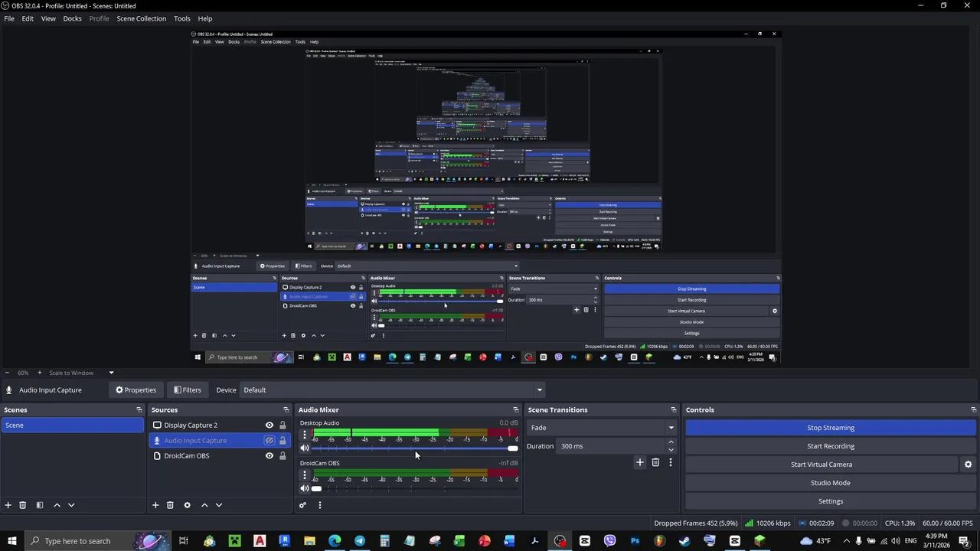980x551 pixels.
Task: Move scene down arrow in Scenes dock
Action: (71, 505)
